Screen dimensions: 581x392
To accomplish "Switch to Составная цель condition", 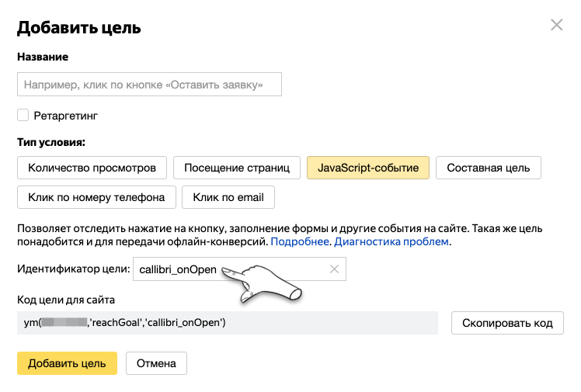I will [x=488, y=168].
